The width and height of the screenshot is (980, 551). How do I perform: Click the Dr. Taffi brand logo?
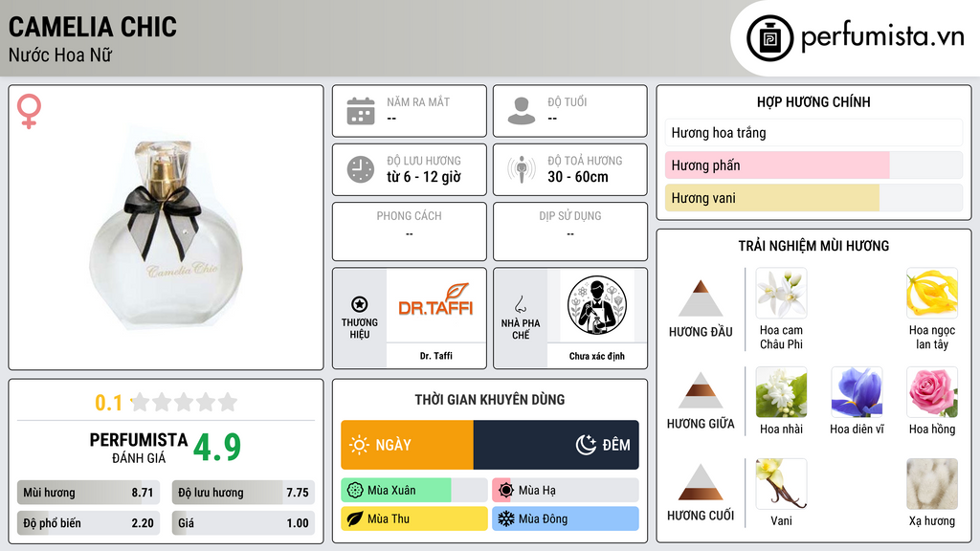tap(435, 301)
